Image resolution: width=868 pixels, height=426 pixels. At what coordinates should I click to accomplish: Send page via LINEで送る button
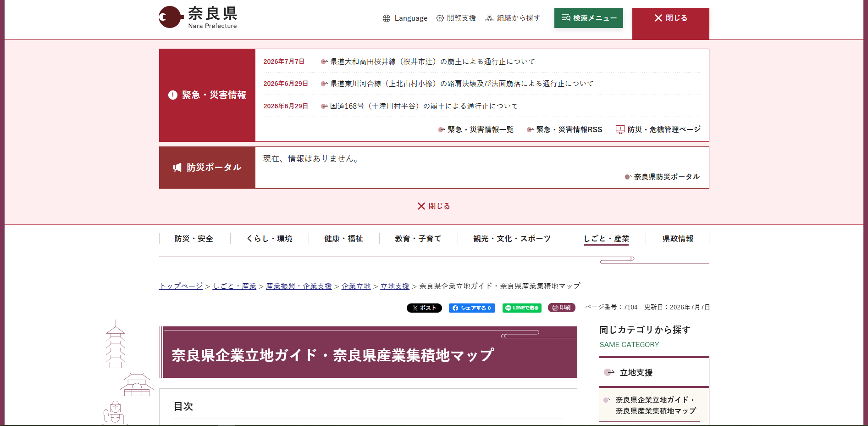[x=522, y=308]
